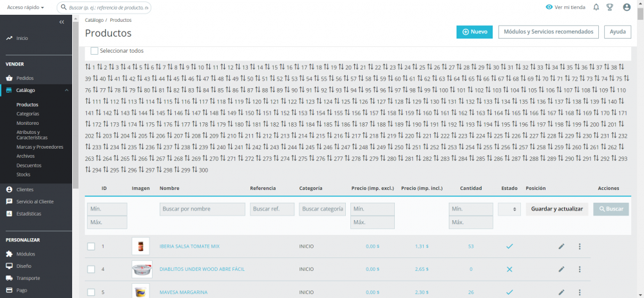Open Stocks submenu item

[23, 174]
